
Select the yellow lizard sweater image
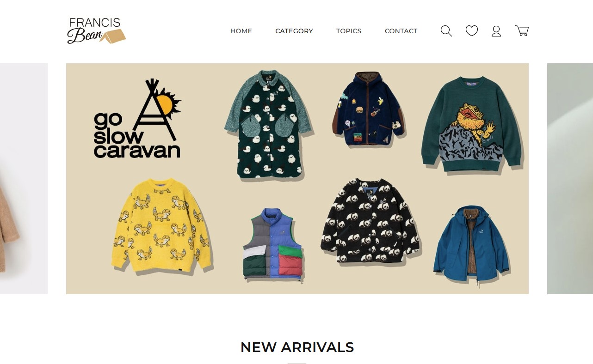coord(162,225)
